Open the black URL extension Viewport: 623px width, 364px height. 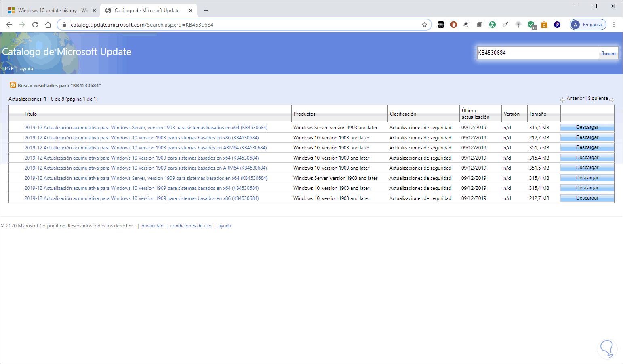click(x=441, y=25)
